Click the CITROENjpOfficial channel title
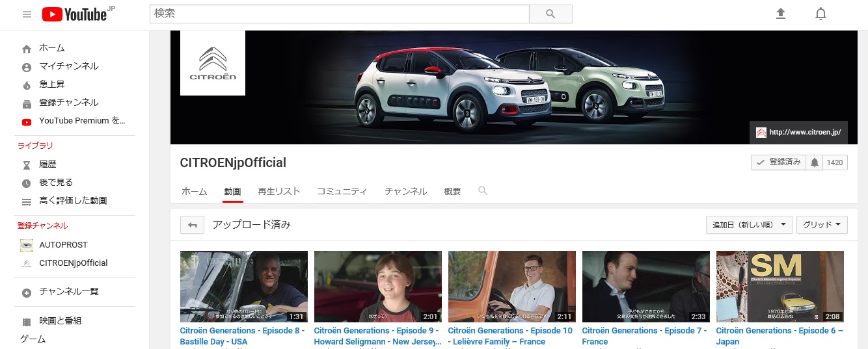This screenshot has width=868, height=349. 233,162
